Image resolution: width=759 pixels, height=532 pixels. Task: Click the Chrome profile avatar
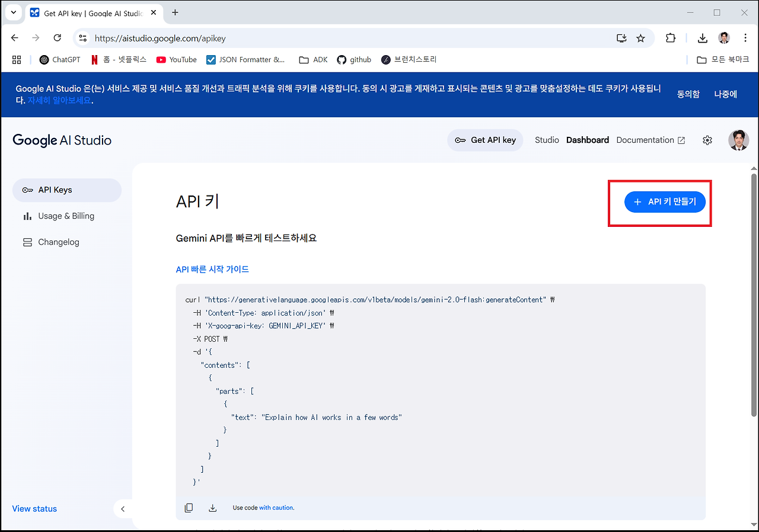[x=724, y=38]
